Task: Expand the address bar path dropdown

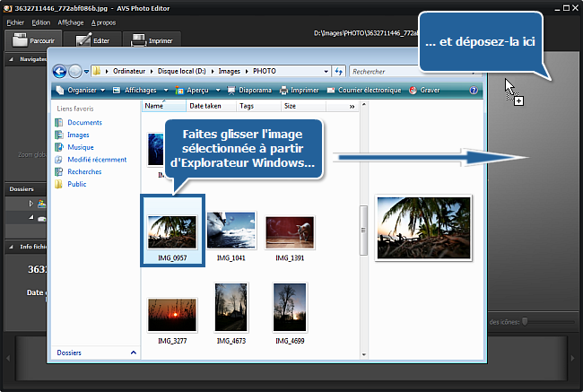Action: (x=326, y=71)
